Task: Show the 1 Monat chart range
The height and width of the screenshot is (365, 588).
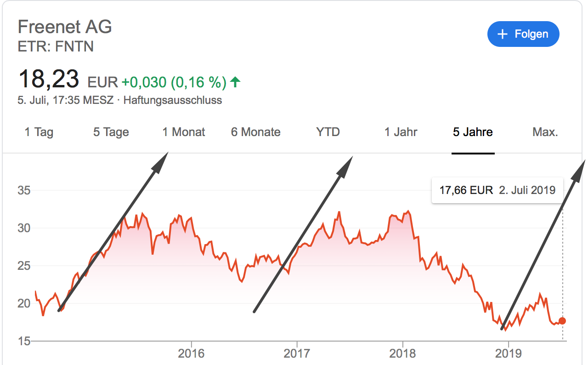Action: pos(184,132)
